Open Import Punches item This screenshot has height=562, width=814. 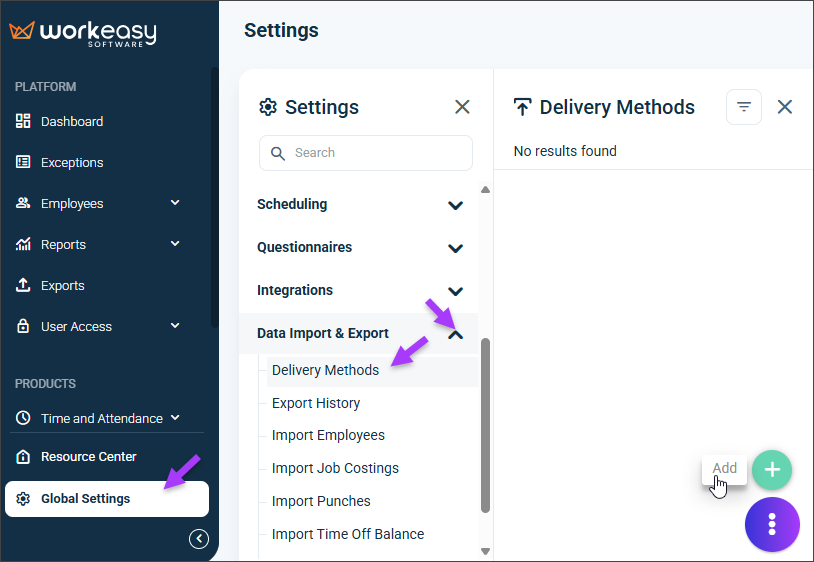[321, 501]
